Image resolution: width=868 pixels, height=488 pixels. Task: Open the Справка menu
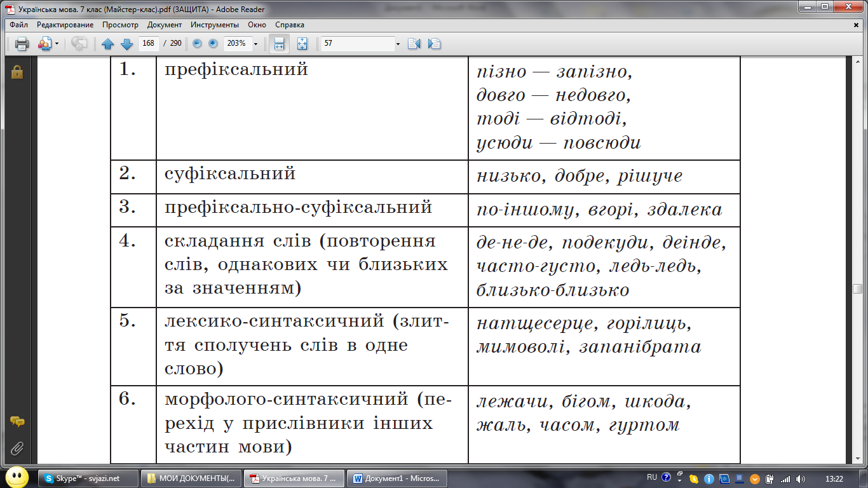(290, 25)
